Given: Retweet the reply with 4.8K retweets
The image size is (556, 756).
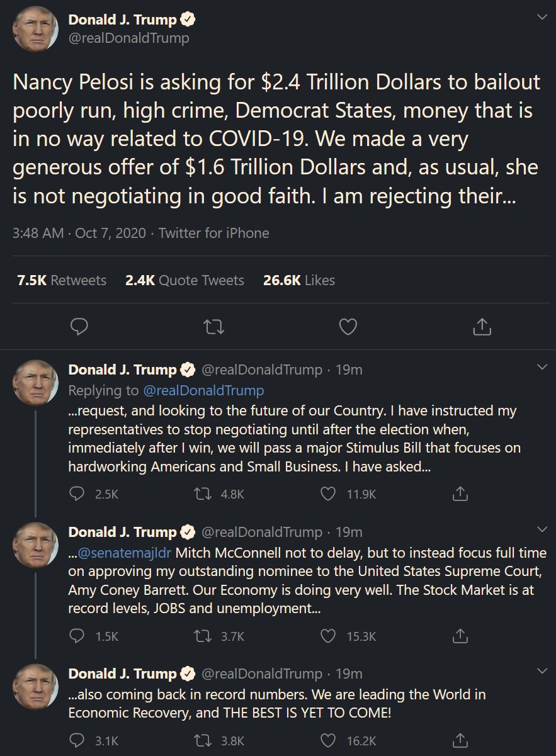Looking at the screenshot, I should click(203, 494).
